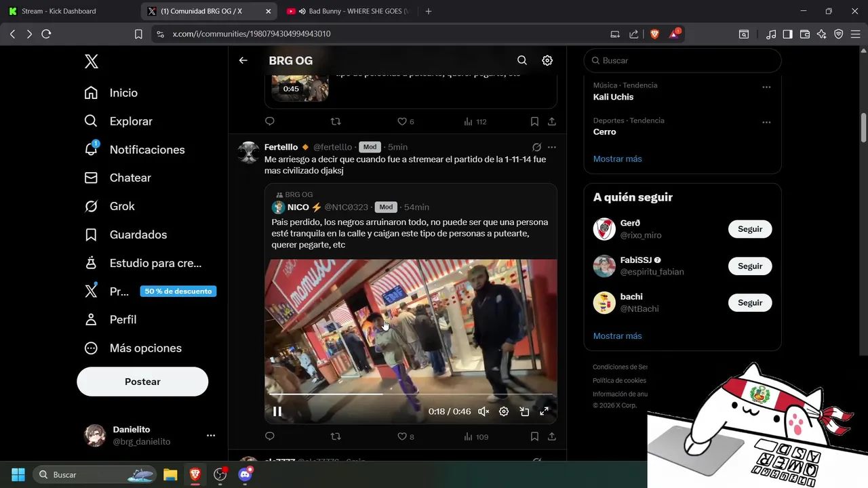Pause the playing video

[277, 411]
